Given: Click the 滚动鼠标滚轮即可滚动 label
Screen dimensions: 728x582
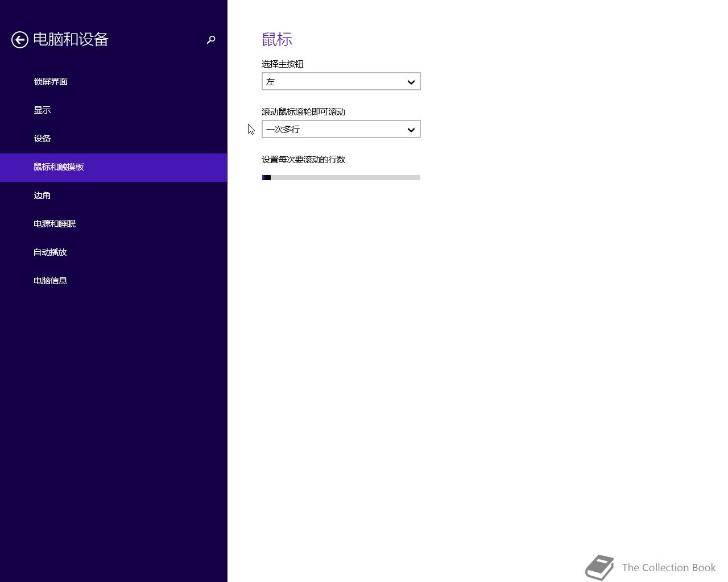Looking at the screenshot, I should pyautogui.click(x=304, y=112).
